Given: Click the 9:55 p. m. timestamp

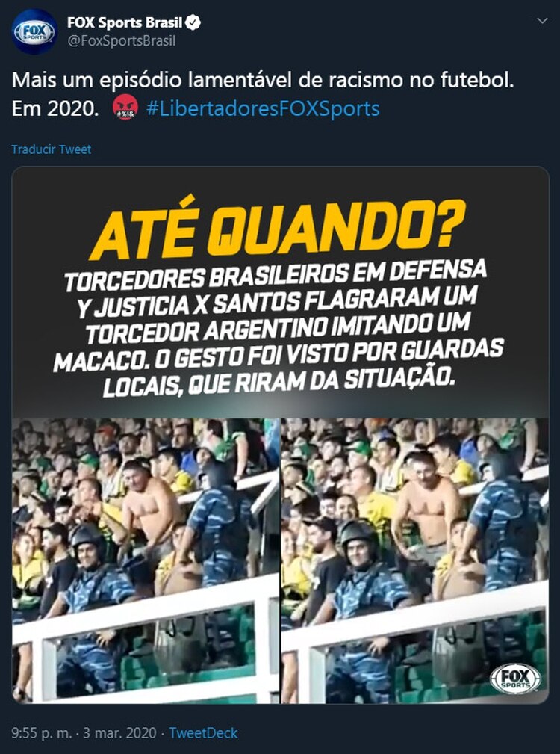Looking at the screenshot, I should (x=41, y=733).
